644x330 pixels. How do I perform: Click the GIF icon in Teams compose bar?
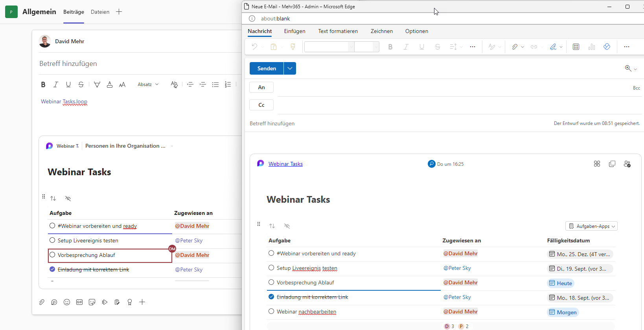(x=79, y=302)
